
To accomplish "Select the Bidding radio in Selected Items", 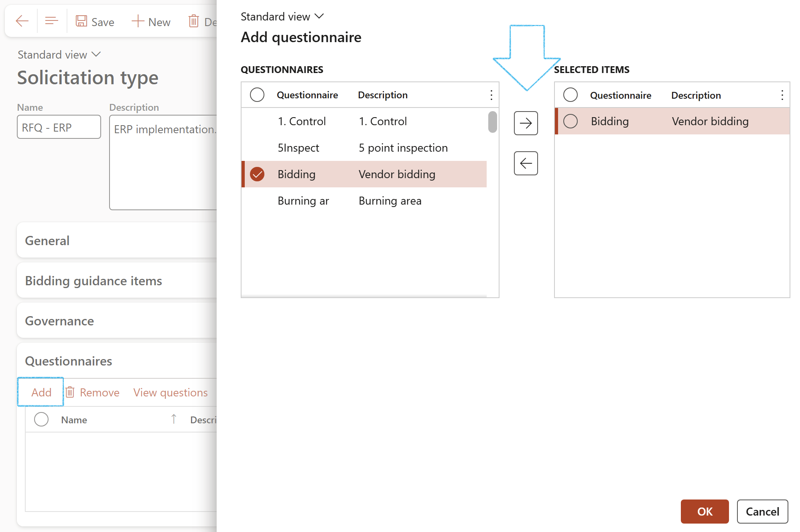I will tap(570, 121).
